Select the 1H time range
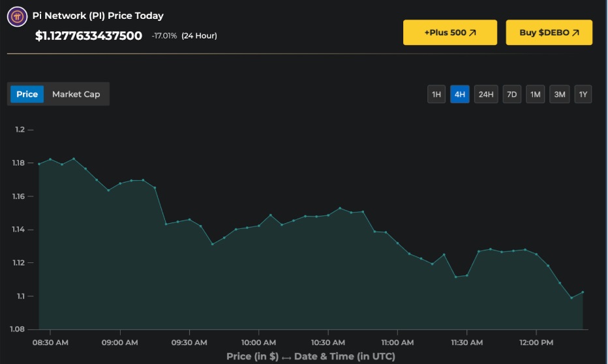Image resolution: width=608 pixels, height=364 pixels. tap(436, 95)
